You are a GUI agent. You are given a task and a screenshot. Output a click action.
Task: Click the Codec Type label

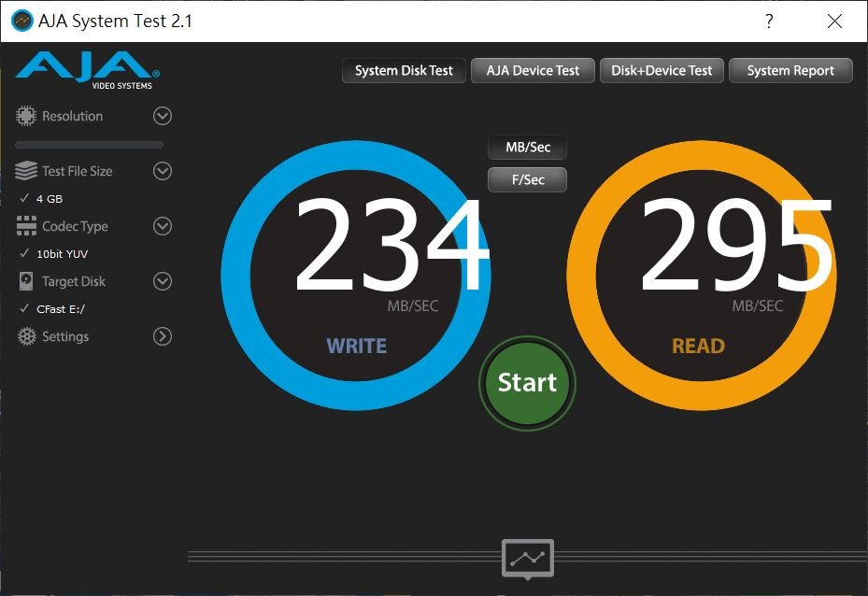(76, 226)
